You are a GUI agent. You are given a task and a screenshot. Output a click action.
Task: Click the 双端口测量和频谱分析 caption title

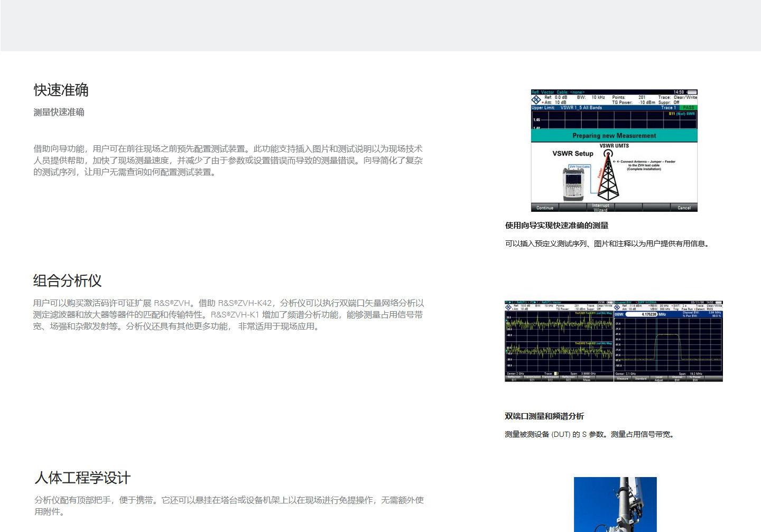[544, 416]
